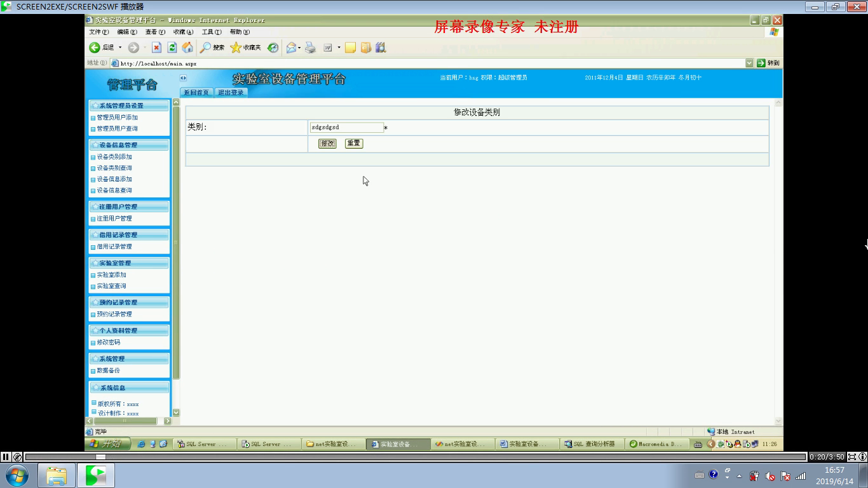Viewport: 868px width, 488px height.
Task: Click the 修改 submit button
Action: point(327,144)
